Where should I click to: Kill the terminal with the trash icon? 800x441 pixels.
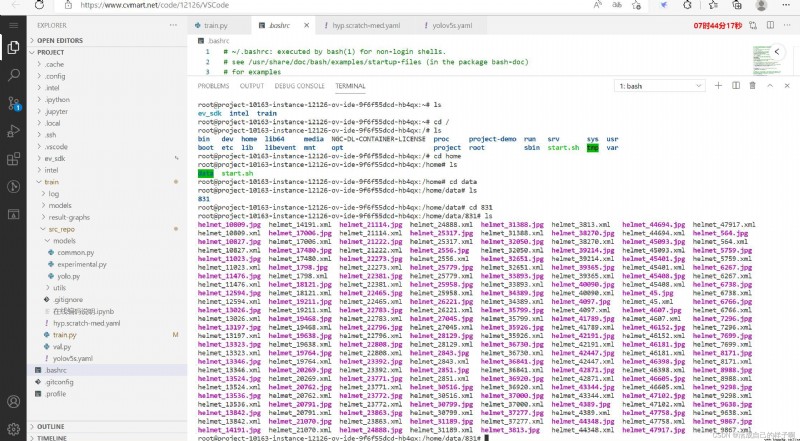click(x=753, y=86)
